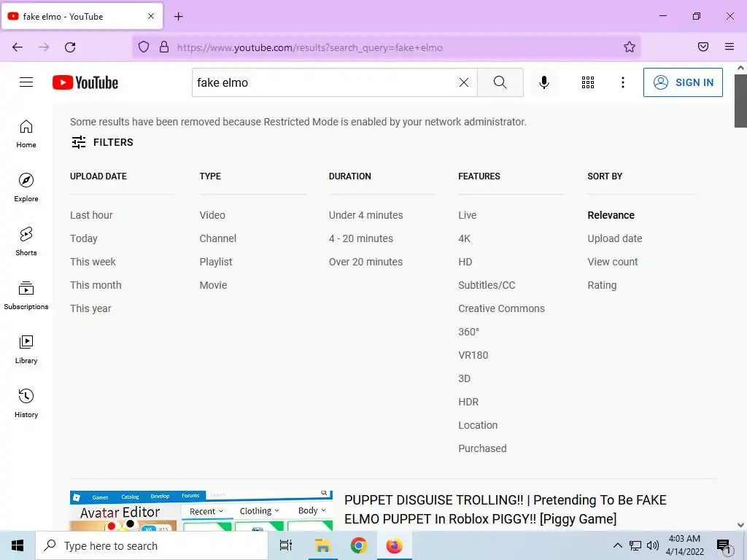This screenshot has height=560, width=747.
Task: Enable Purchased feature filter
Action: (x=483, y=448)
